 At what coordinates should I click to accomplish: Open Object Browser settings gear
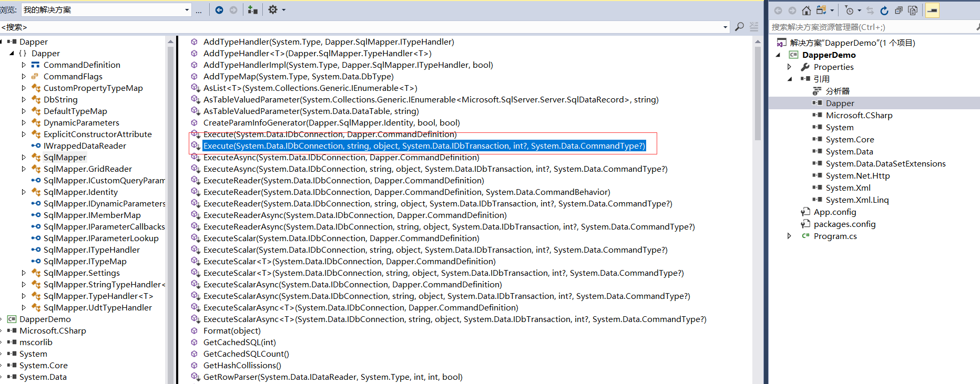[272, 9]
